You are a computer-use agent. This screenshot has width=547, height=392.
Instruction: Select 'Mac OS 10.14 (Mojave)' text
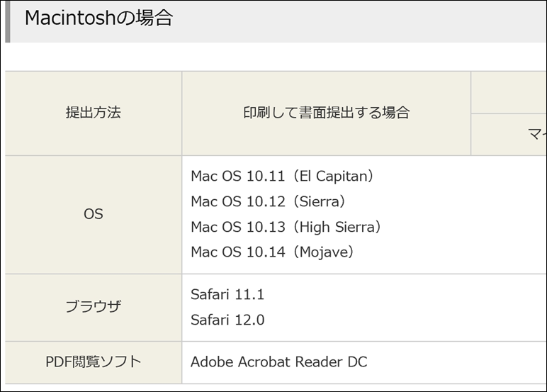pos(273,252)
